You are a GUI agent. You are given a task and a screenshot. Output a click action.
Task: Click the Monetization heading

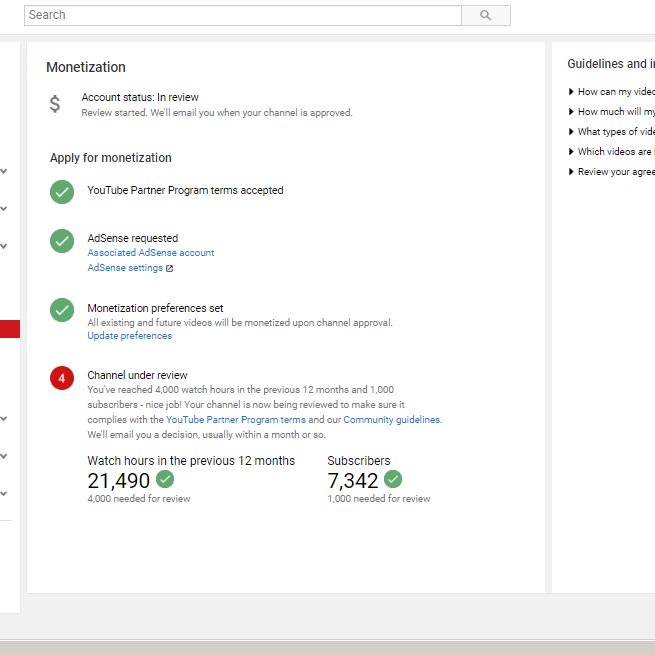coord(86,67)
